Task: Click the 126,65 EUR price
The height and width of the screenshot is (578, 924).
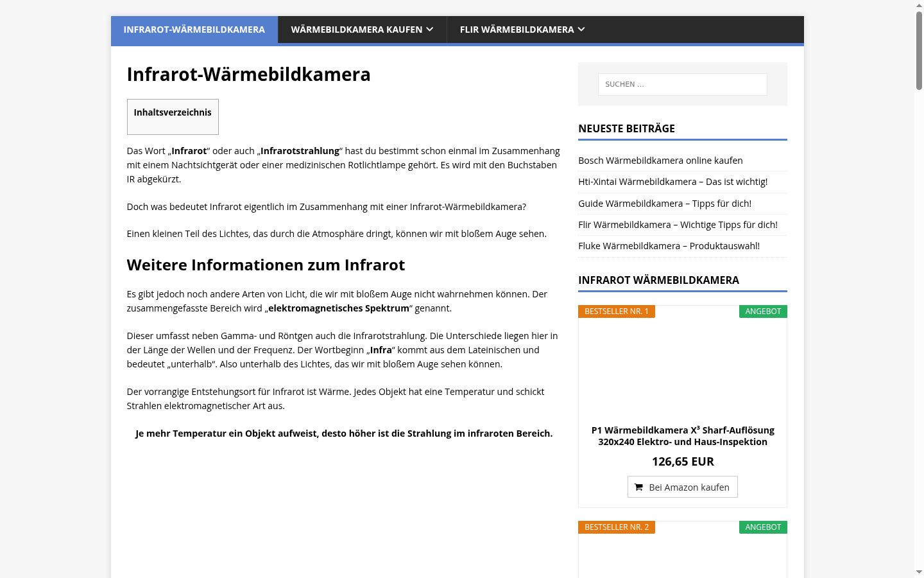Action: coord(683,462)
